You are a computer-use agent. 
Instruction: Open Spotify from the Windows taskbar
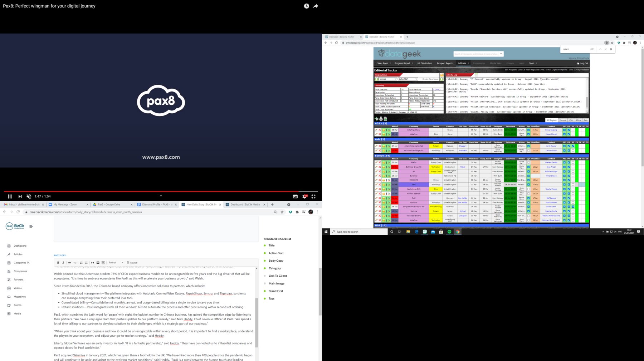point(449,232)
